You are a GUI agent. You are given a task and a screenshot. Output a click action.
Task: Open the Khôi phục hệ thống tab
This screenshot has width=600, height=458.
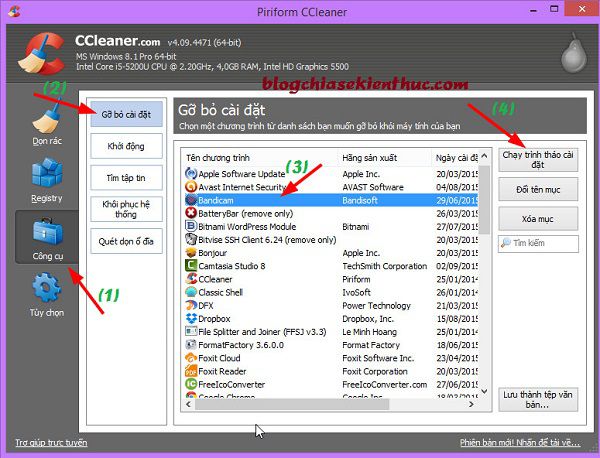click(x=126, y=209)
